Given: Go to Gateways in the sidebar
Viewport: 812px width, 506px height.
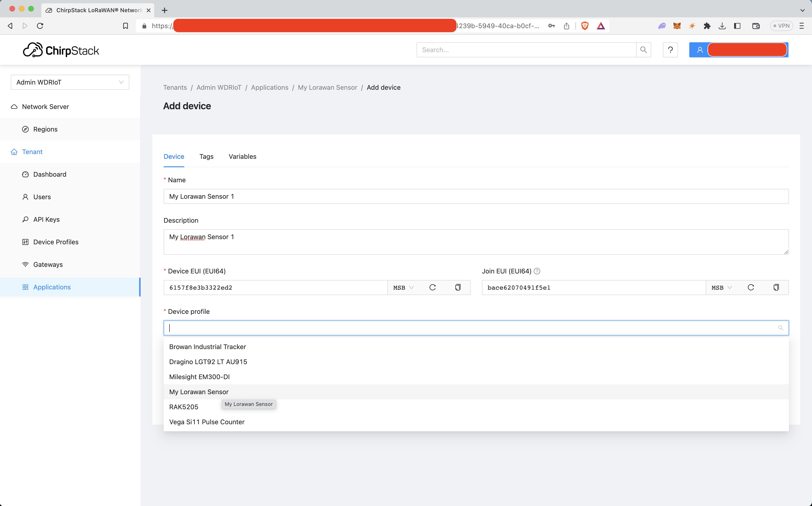Looking at the screenshot, I should pos(48,264).
